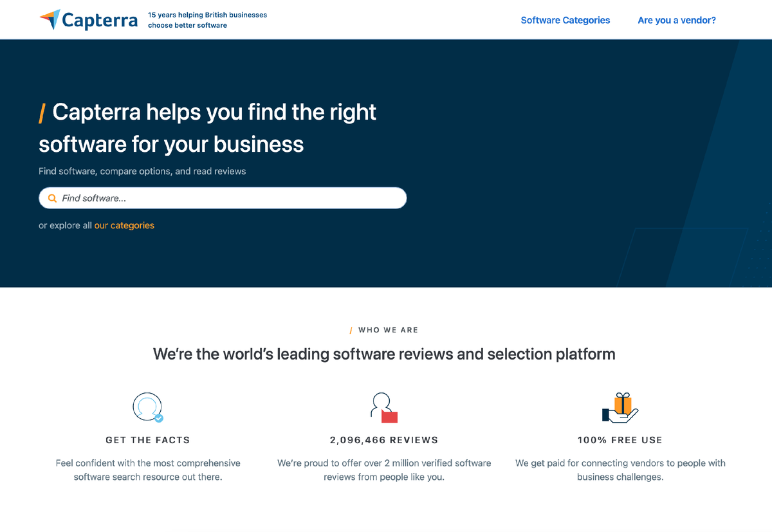This screenshot has width=772, height=532.
Task: Click the world's leading software reviews heading
Action: [x=384, y=354]
